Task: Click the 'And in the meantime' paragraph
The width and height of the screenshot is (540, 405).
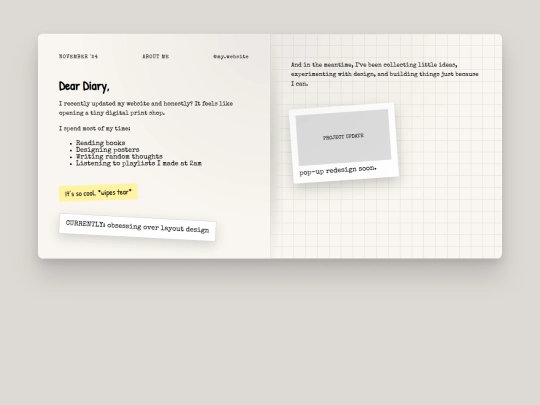Action: coord(385,74)
